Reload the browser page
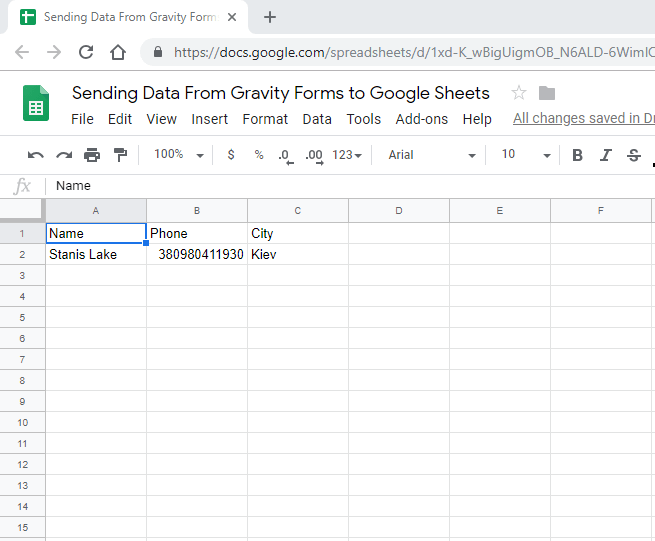655x541 pixels. [x=86, y=52]
